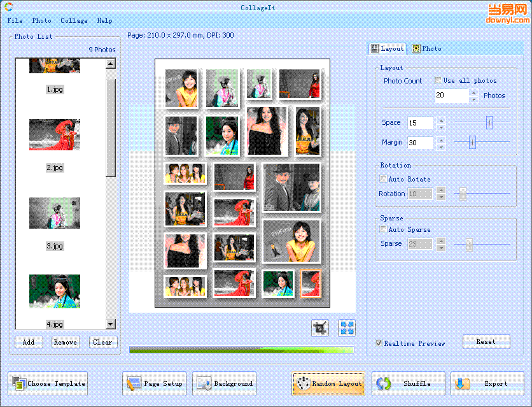The width and height of the screenshot is (532, 407).
Task: Open the Page Setup dialog
Action: tap(155, 383)
